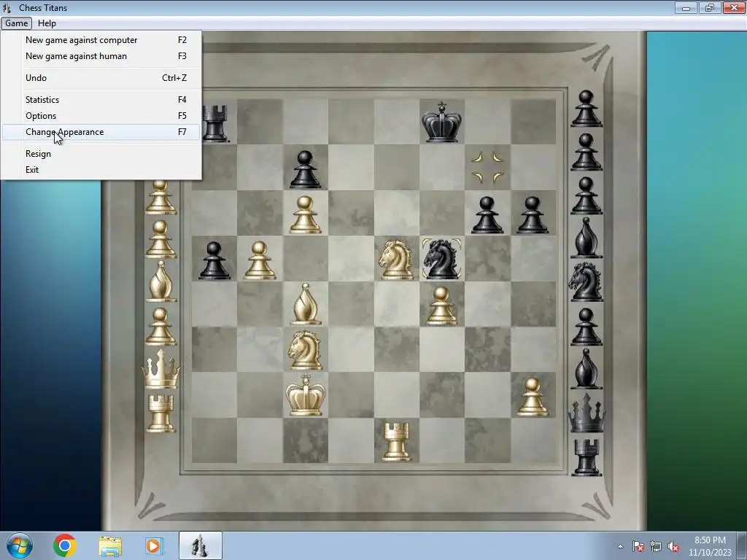The height and width of the screenshot is (560, 747).
Task: Click the captured white bishop beside the board
Action: [161, 281]
